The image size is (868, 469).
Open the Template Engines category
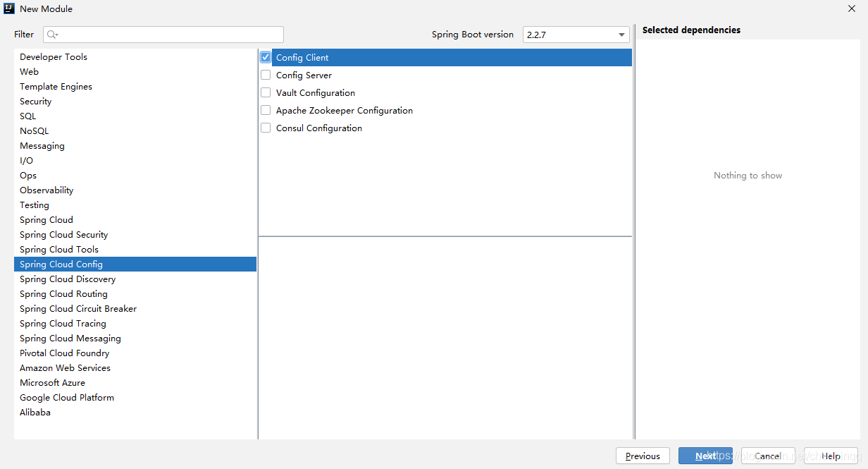(x=135, y=87)
